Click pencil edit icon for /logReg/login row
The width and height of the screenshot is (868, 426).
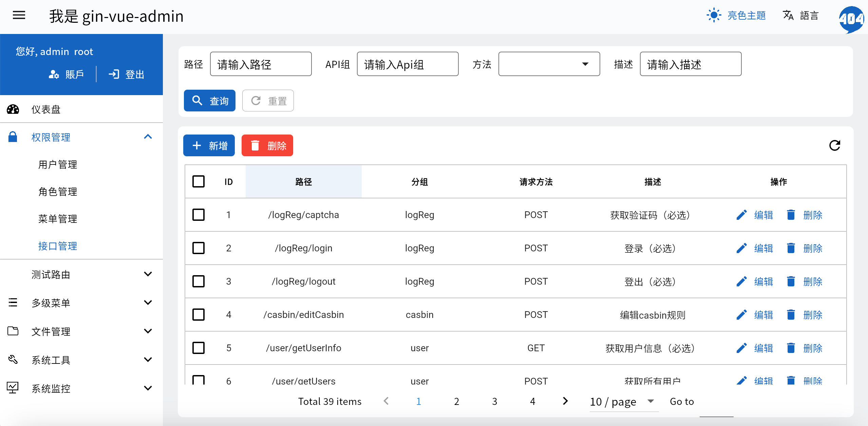coord(742,248)
